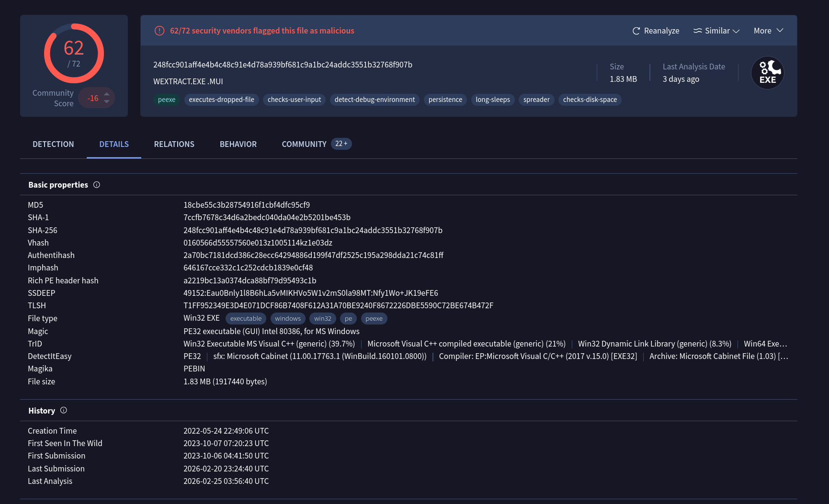This screenshot has width=829, height=504.
Task: Switch to the RELATIONS tab
Action: (174, 144)
